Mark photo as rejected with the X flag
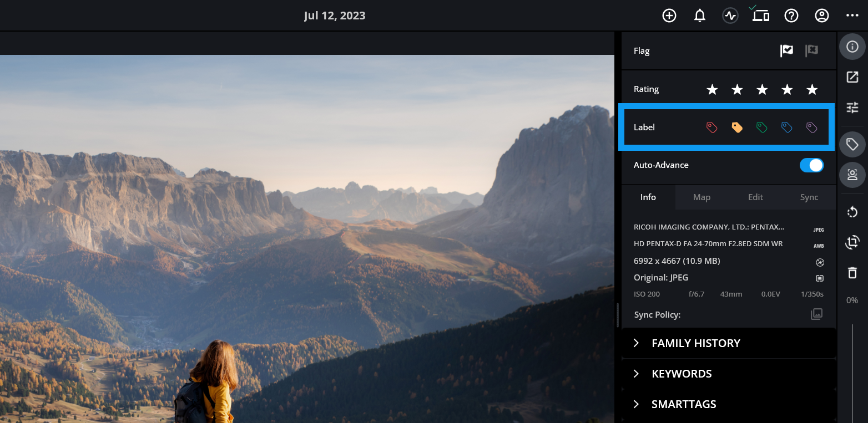 click(x=811, y=51)
